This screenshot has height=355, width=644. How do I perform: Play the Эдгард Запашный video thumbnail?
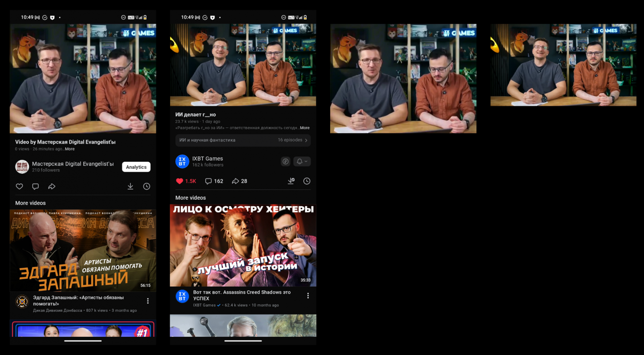pyautogui.click(x=83, y=250)
